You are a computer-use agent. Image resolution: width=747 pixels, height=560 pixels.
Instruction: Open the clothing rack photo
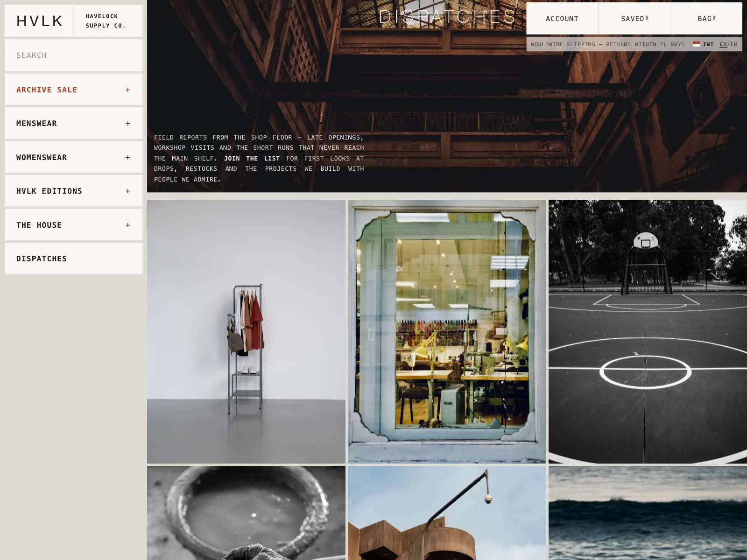[x=246, y=332]
